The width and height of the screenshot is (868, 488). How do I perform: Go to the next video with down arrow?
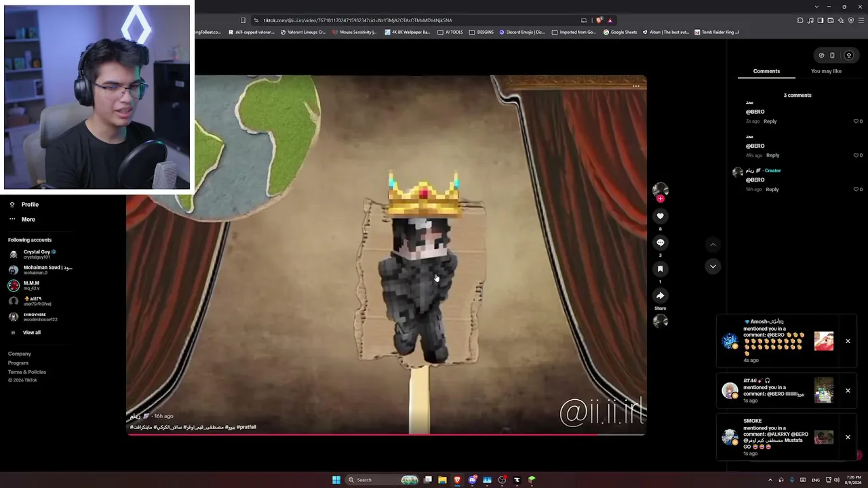coord(713,266)
